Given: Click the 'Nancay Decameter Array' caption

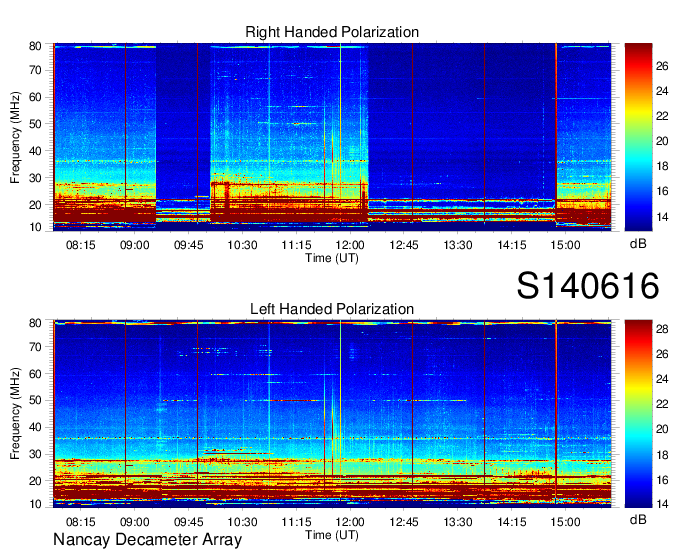Looking at the screenshot, I should tap(147, 540).
